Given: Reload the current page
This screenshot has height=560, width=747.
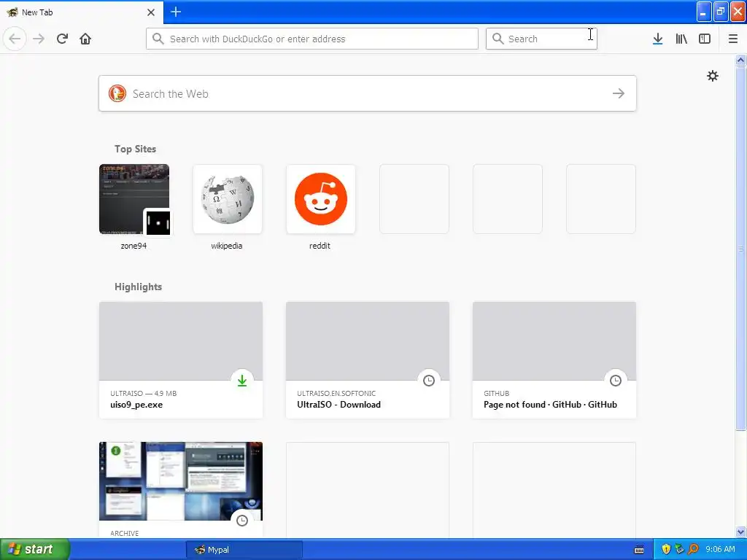Looking at the screenshot, I should [62, 39].
